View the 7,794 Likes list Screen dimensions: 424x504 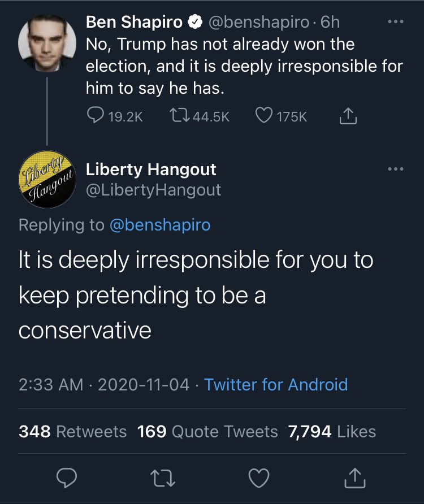(332, 432)
